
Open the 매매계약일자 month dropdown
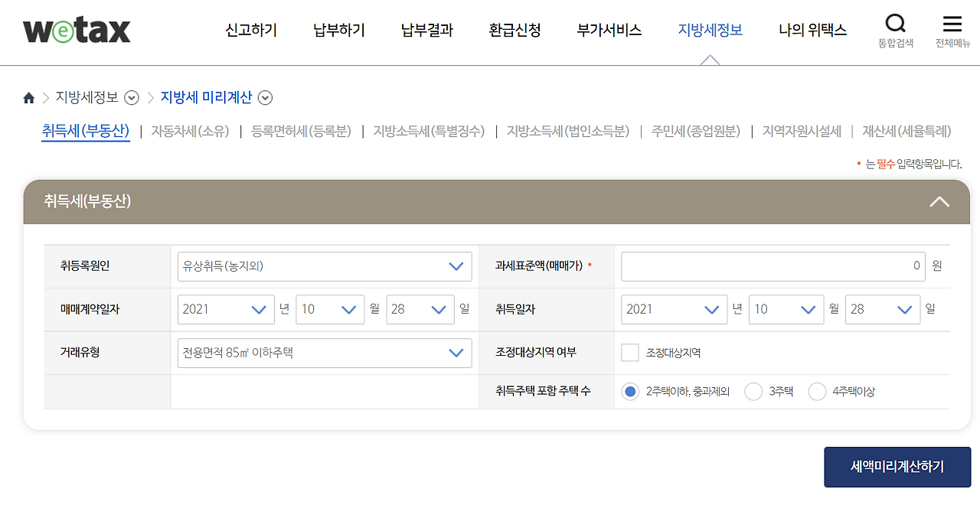330,309
